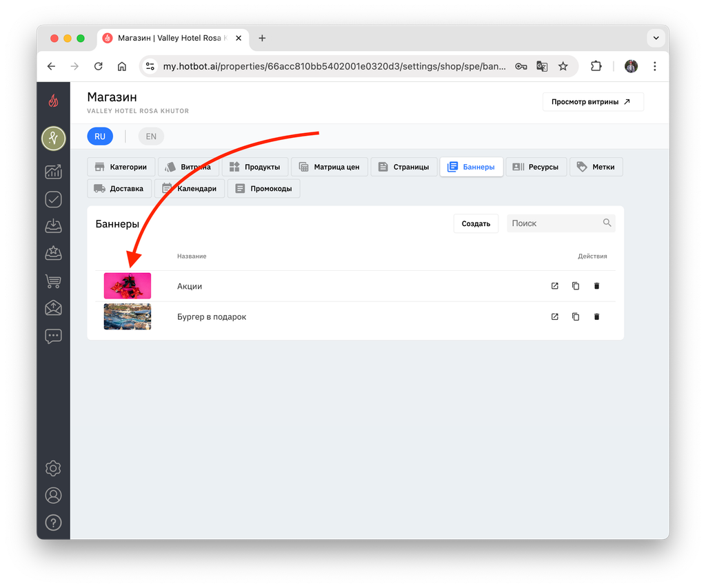This screenshot has height=588, width=706.
Task: Open the Страницы tab
Action: tap(404, 167)
